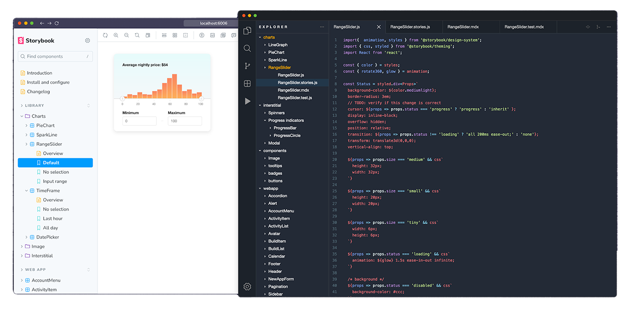The image size is (644, 312).
Task: Open RangeSlider.mdx file in Explorer tree
Action: 293,90
